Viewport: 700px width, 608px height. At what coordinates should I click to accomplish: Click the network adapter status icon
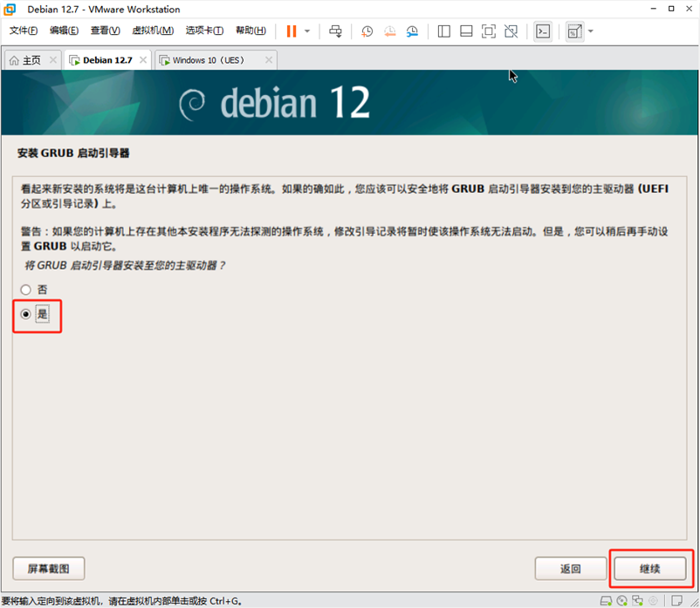point(637,601)
